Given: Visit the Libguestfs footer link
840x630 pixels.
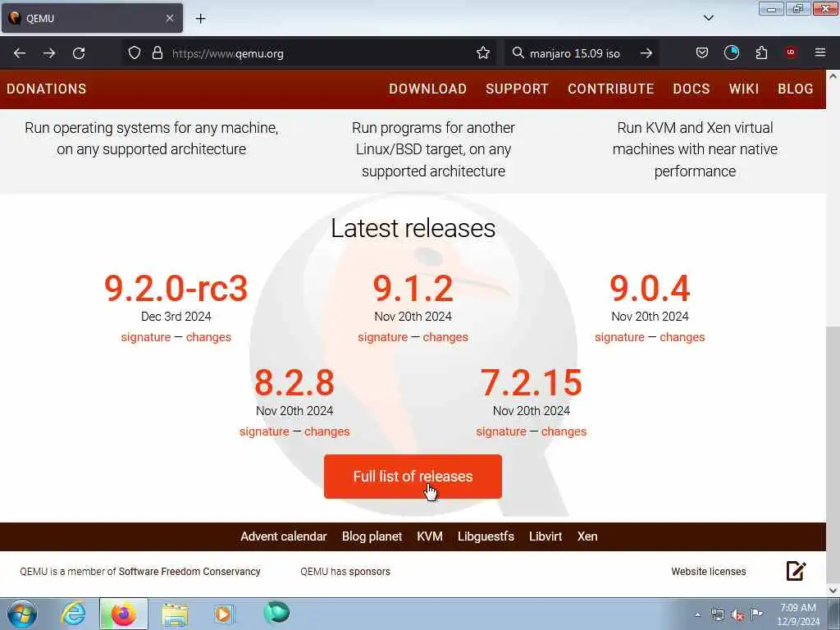Looking at the screenshot, I should click(x=486, y=536).
